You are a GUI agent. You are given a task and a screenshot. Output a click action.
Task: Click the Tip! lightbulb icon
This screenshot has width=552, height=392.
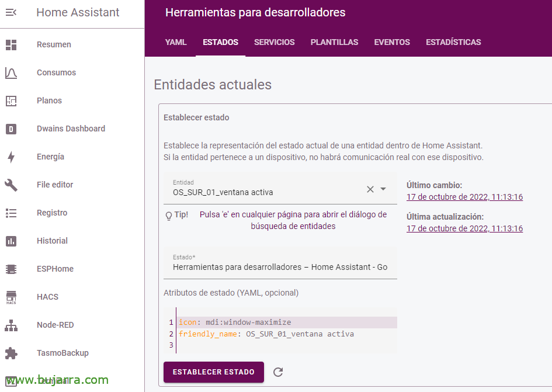pos(169,216)
